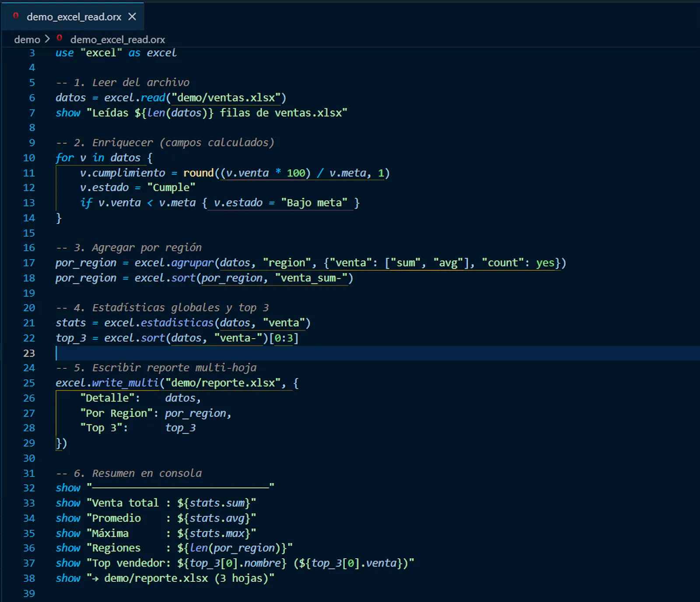Viewport: 700px width, 602px height.
Task: Click "Top vendedor:" on line 37
Action: point(132,563)
